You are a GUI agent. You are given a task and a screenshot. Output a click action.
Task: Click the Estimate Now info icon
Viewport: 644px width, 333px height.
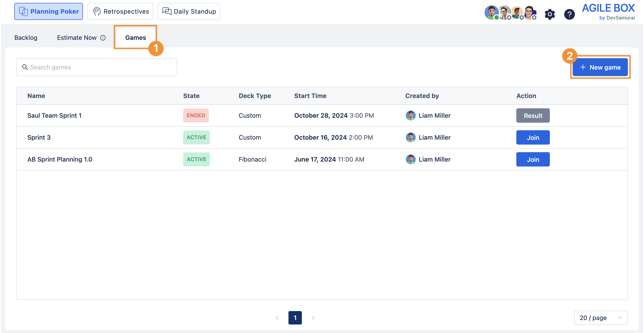pyautogui.click(x=103, y=38)
